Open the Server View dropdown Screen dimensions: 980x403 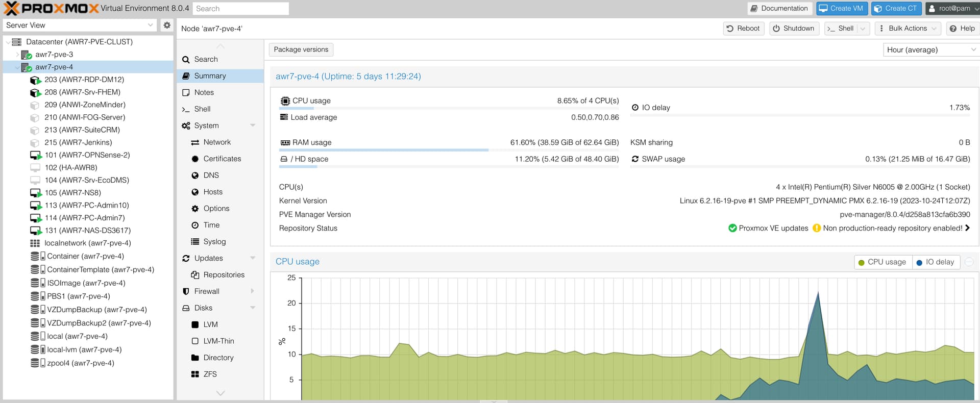tap(150, 25)
